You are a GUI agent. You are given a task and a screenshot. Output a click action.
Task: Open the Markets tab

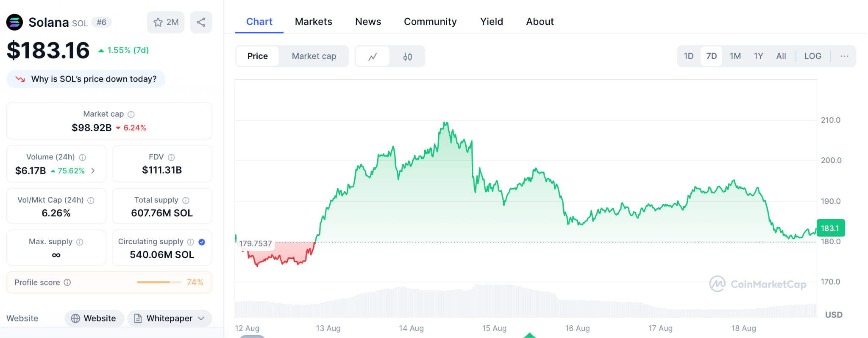314,22
